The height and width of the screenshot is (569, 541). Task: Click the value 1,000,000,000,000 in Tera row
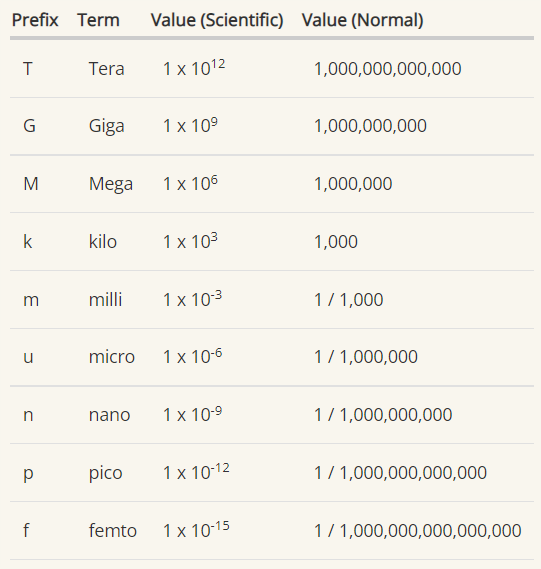[x=388, y=69]
